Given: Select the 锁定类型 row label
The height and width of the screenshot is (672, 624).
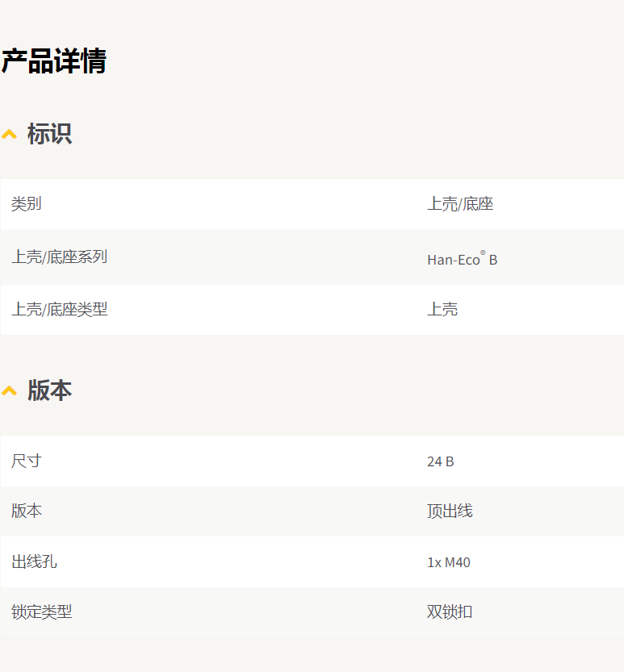Looking at the screenshot, I should click(41, 612).
